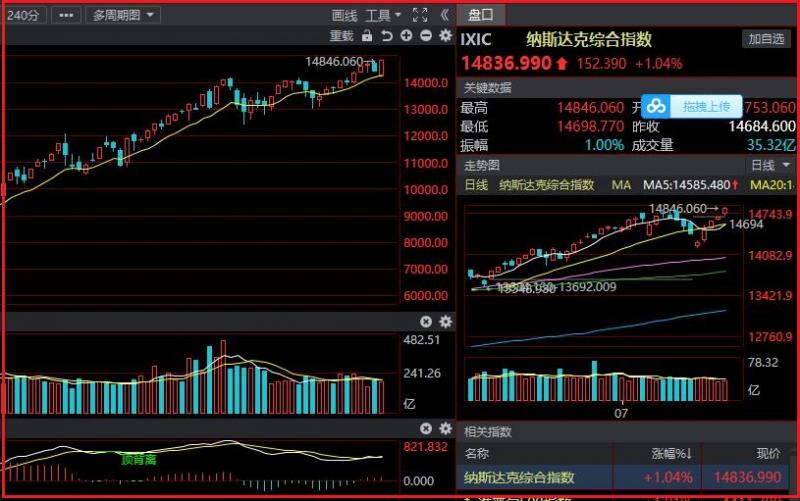
Task: Click the 纳斯达克综合指数 title in header
Action: (589, 39)
